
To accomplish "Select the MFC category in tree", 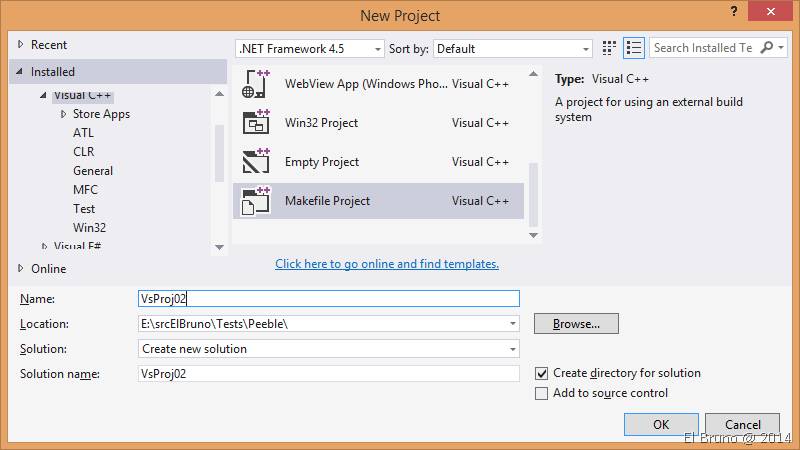I will [x=85, y=190].
